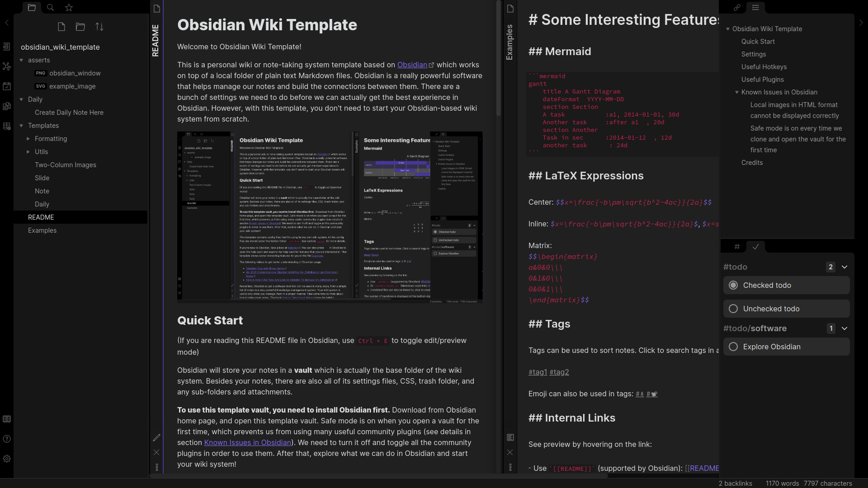Toggle the Checked todo checkbox
Image resolution: width=868 pixels, height=488 pixels.
(733, 285)
